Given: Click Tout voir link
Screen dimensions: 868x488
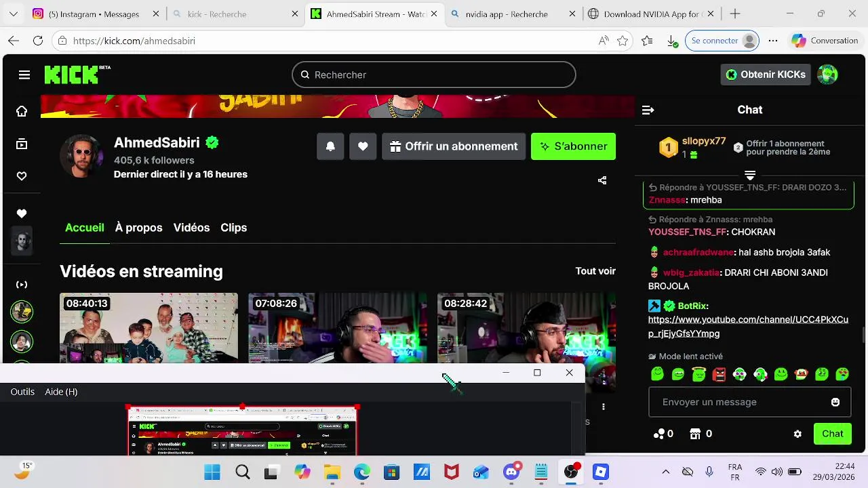Looking at the screenshot, I should pos(595,271).
